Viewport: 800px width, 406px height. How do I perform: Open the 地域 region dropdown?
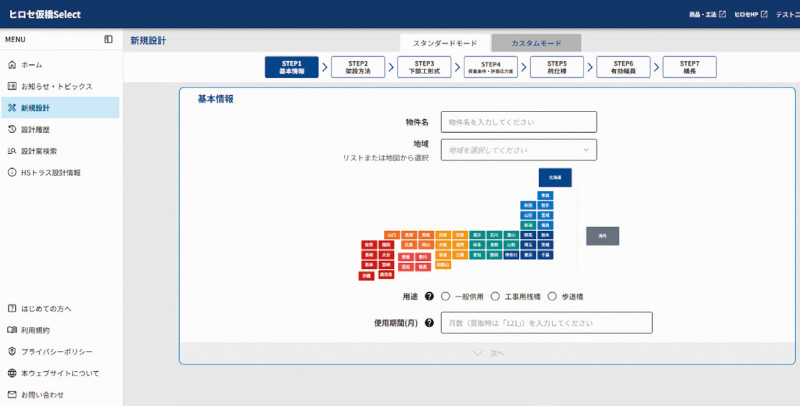point(518,150)
